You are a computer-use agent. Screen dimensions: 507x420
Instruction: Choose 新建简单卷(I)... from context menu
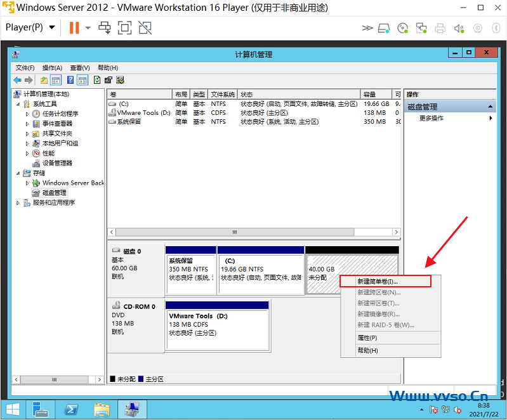pos(385,282)
